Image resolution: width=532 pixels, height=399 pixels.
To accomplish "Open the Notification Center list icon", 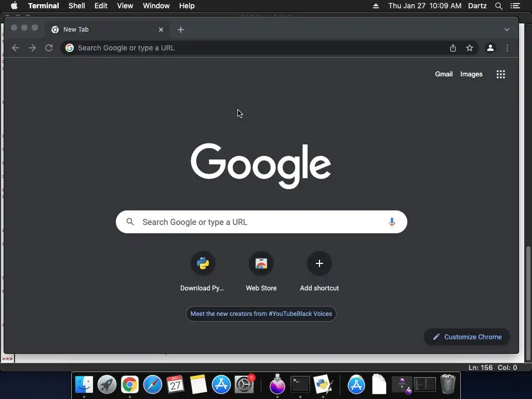I will (x=515, y=6).
